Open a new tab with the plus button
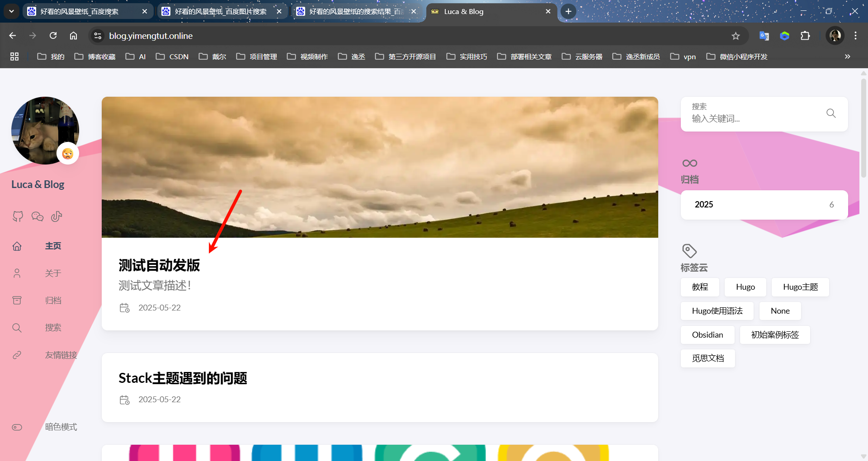 pyautogui.click(x=568, y=11)
